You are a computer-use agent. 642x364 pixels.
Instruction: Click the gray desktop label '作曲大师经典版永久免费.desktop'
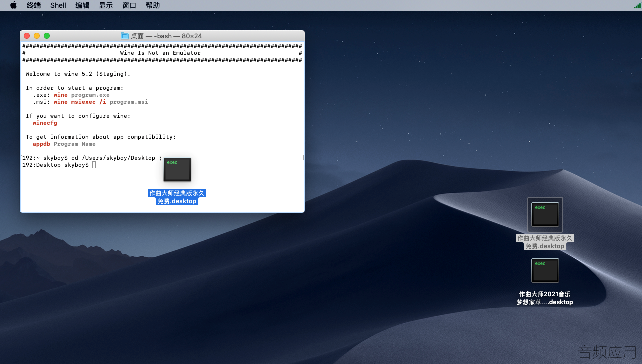click(x=545, y=242)
